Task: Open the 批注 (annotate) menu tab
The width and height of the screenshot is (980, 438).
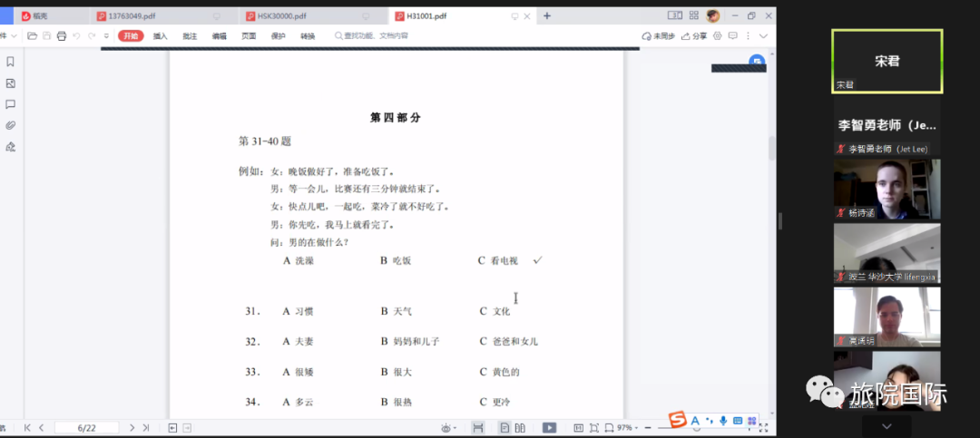Action: click(x=190, y=36)
